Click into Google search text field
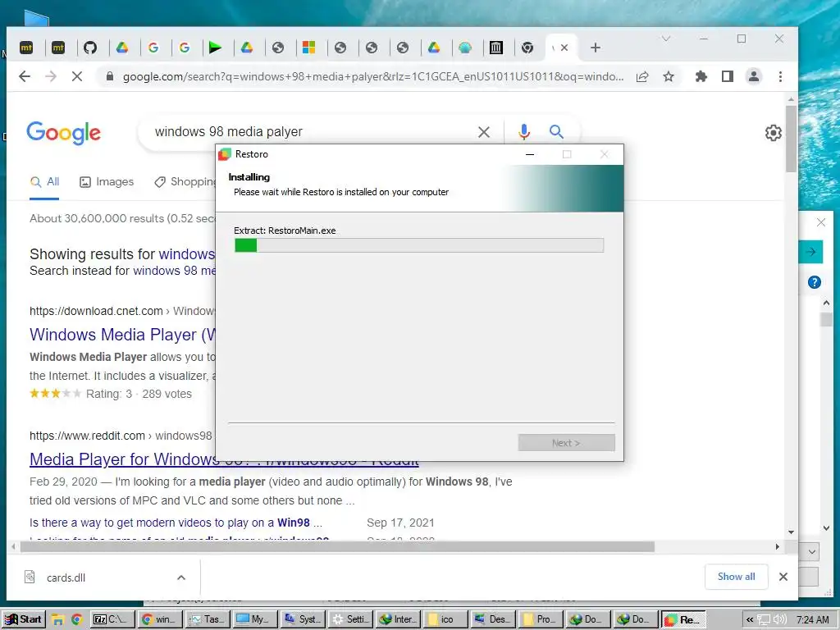The image size is (840, 630). [x=311, y=132]
